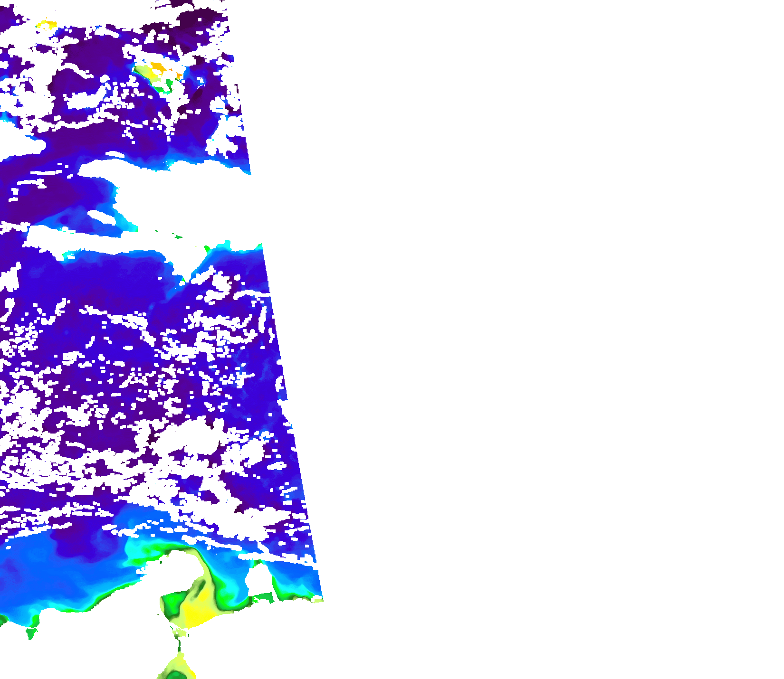Click the dark green streak inside the yellow plume

[x=200, y=590]
